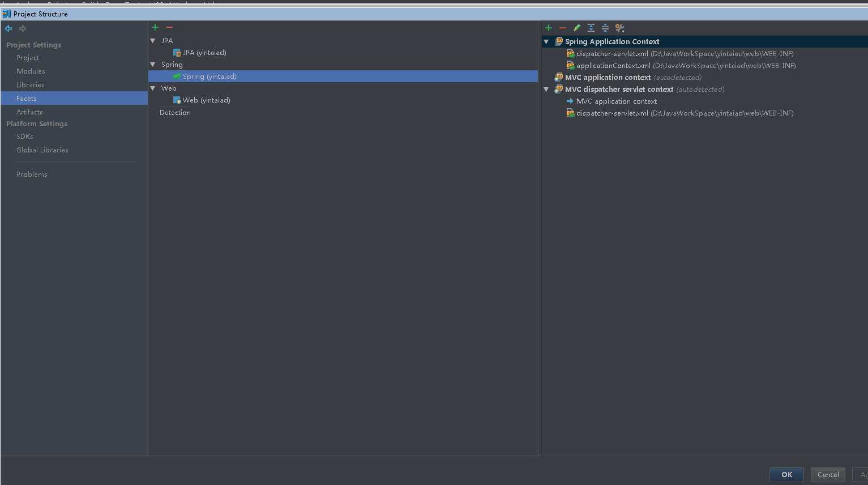Image resolution: width=868 pixels, height=485 pixels.
Task: Collapse the Web facet group
Action: click(x=153, y=88)
